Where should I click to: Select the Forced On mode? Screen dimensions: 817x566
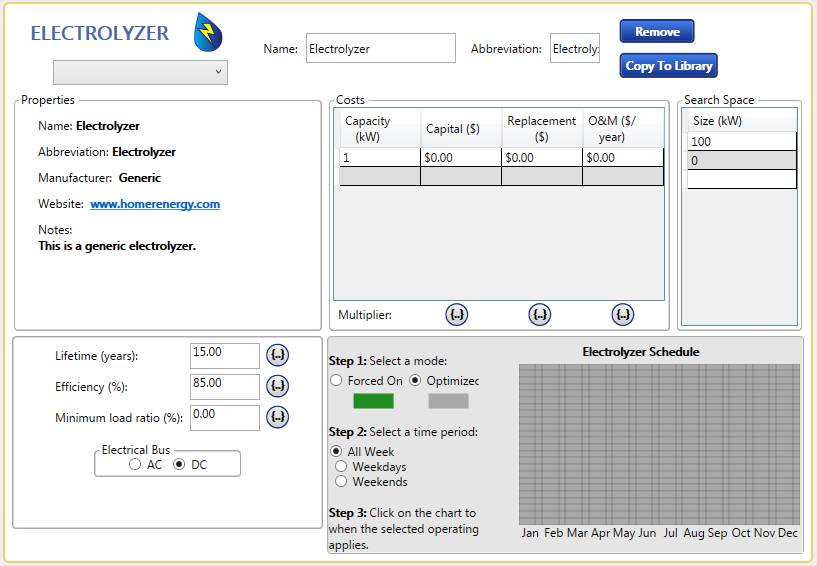click(336, 381)
